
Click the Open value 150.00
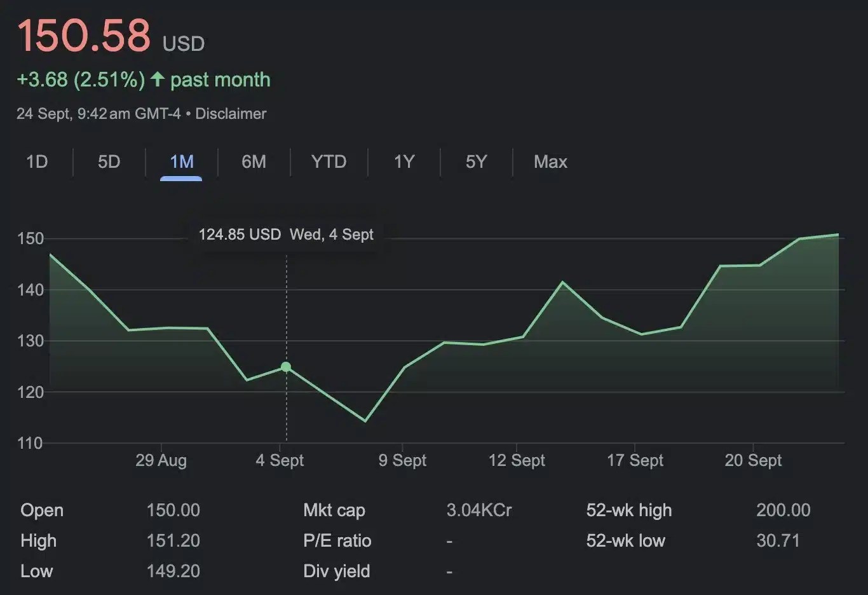(x=173, y=510)
